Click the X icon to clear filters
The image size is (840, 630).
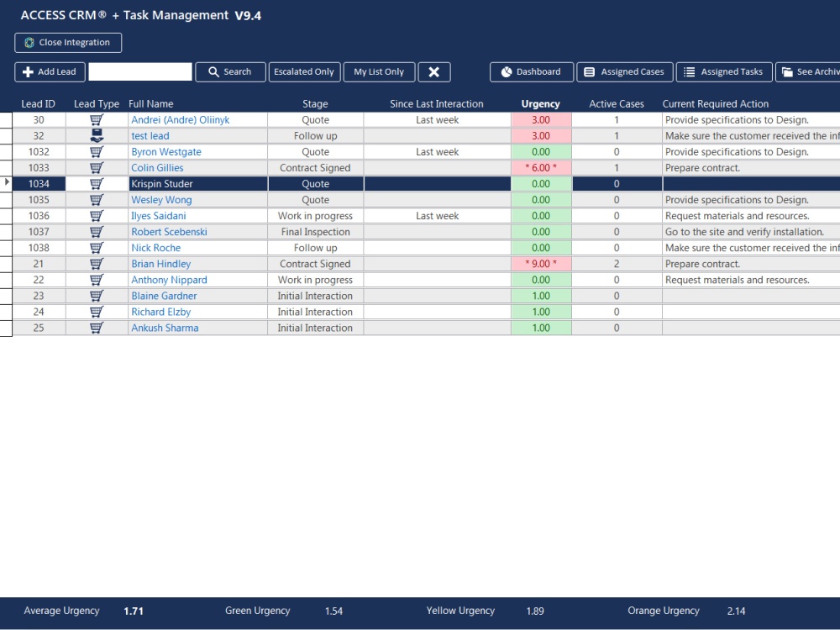[x=434, y=71]
